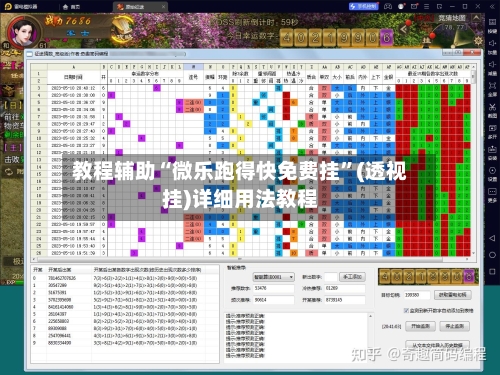500x375 pixels.
Task: Click the table's horizontal scrollbar
Action: (239, 259)
